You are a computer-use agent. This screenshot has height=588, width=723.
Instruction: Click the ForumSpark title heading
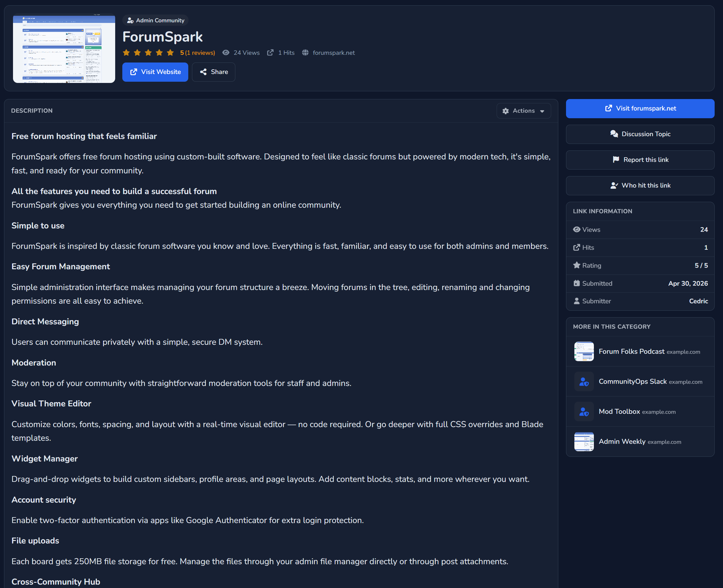click(x=162, y=37)
